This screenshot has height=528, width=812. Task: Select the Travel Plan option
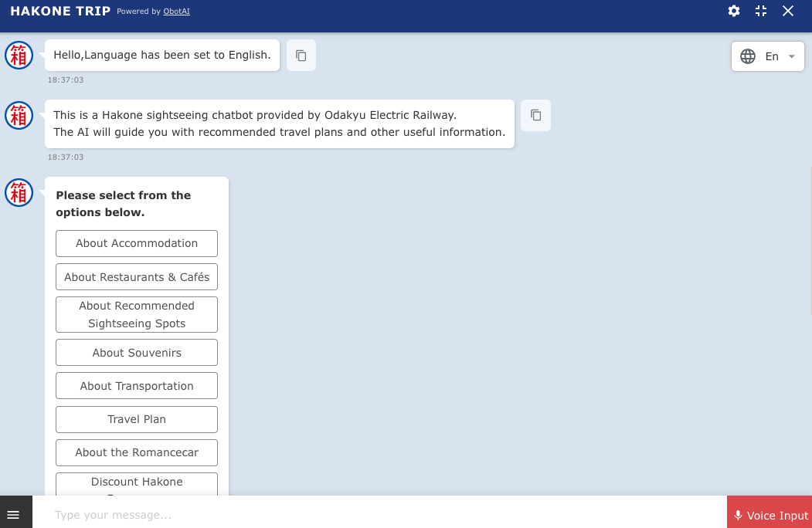point(137,419)
